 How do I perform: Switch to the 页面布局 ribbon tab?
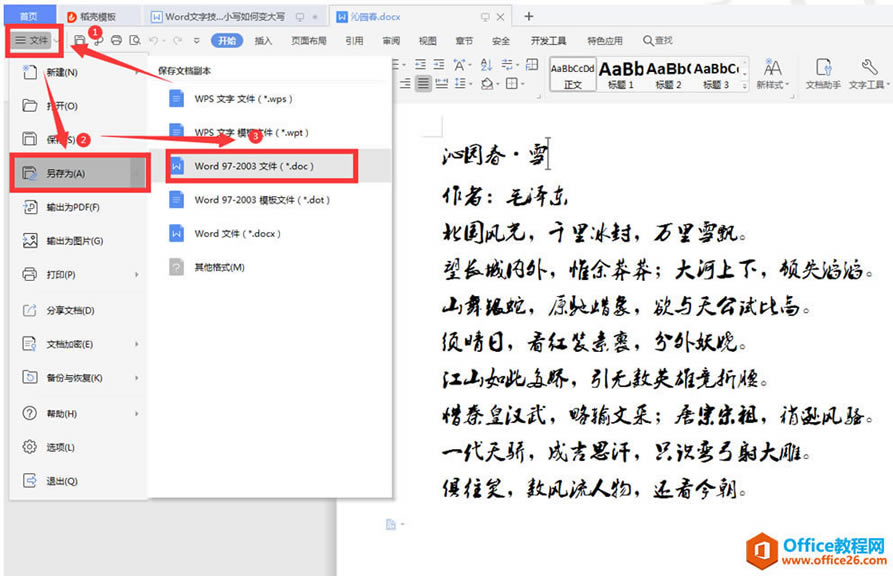(x=309, y=40)
